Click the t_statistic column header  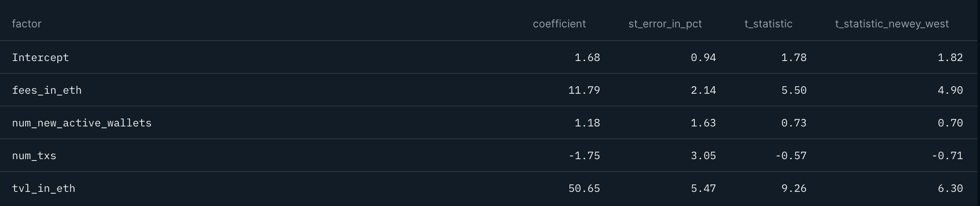click(x=768, y=24)
